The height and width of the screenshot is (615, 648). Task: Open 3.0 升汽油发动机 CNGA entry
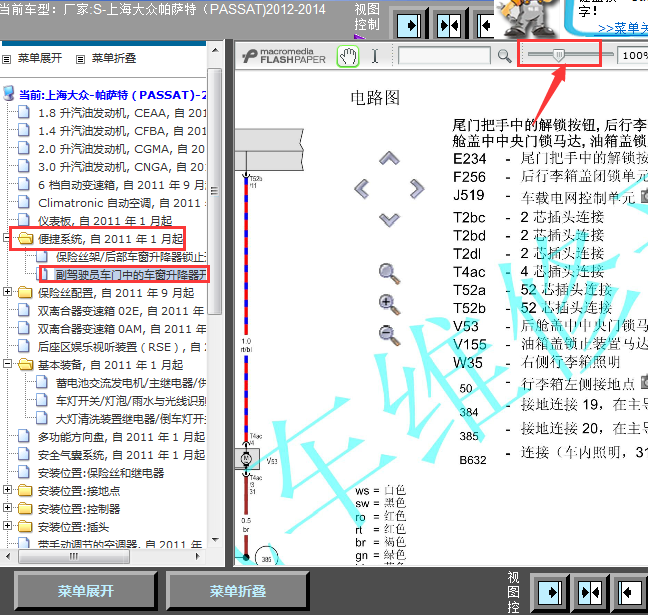[122, 167]
